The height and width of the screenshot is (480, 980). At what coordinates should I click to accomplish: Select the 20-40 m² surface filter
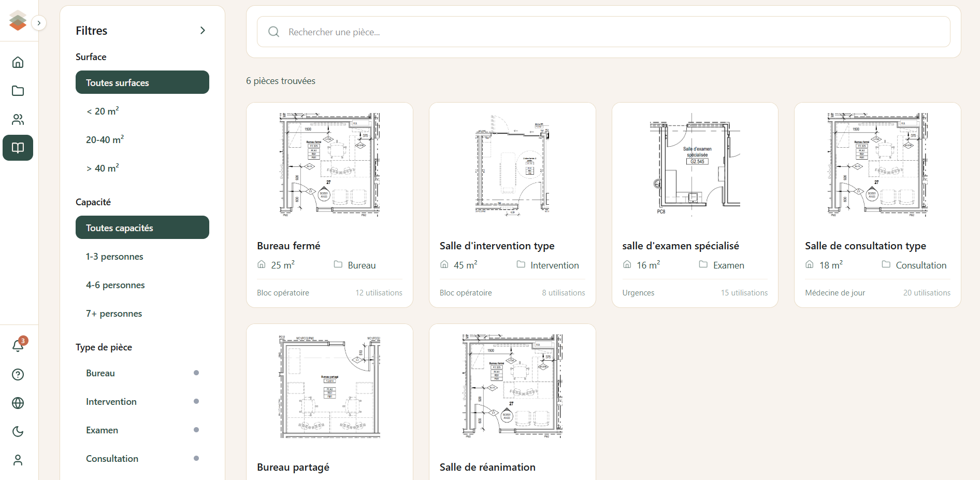click(142, 139)
